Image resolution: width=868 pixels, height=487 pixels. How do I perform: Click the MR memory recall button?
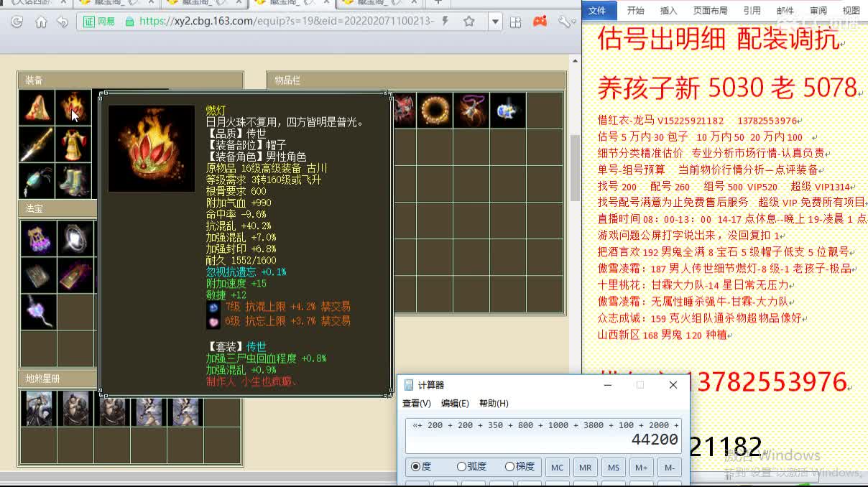[x=585, y=468]
